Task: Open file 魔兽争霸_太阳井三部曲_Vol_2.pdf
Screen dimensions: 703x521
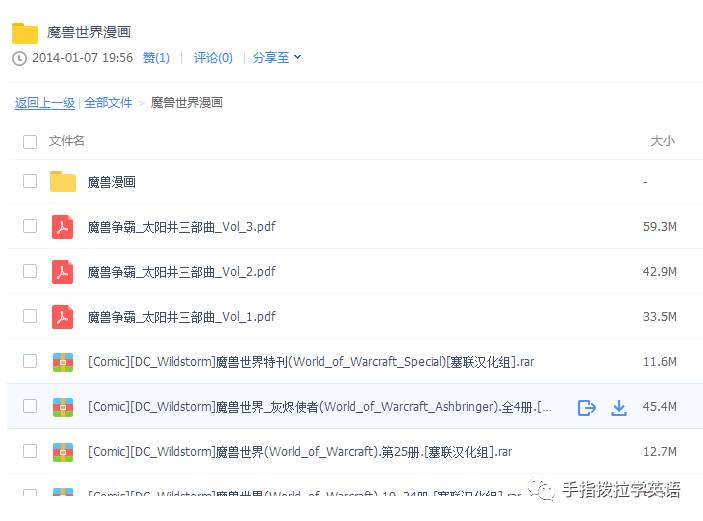Action: 182,272
